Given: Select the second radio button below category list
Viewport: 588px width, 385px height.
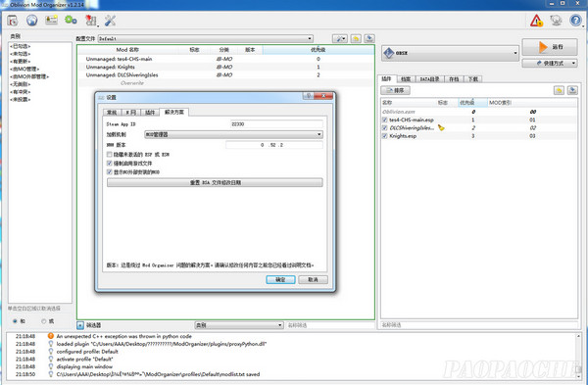Looking at the screenshot, I should [44, 321].
